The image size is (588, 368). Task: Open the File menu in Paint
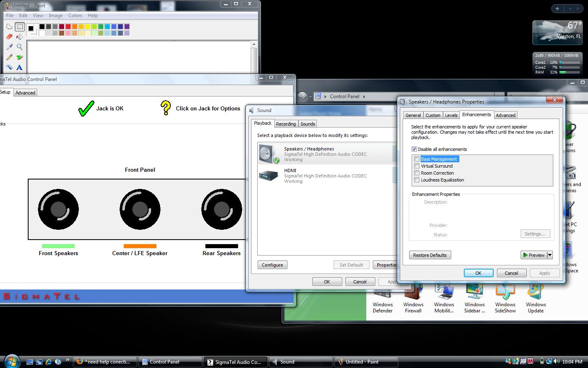click(10, 16)
